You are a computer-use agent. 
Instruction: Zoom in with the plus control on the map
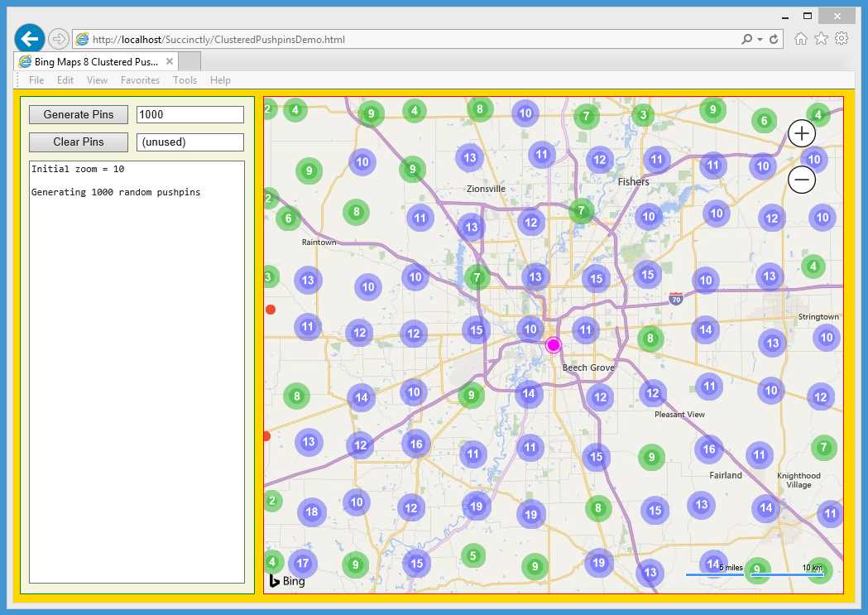tap(800, 132)
